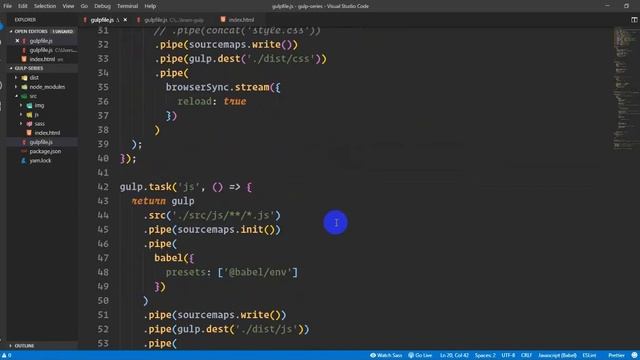640x360 pixels.
Task: Change language mode Javascript (Babel)
Action: (x=557, y=356)
